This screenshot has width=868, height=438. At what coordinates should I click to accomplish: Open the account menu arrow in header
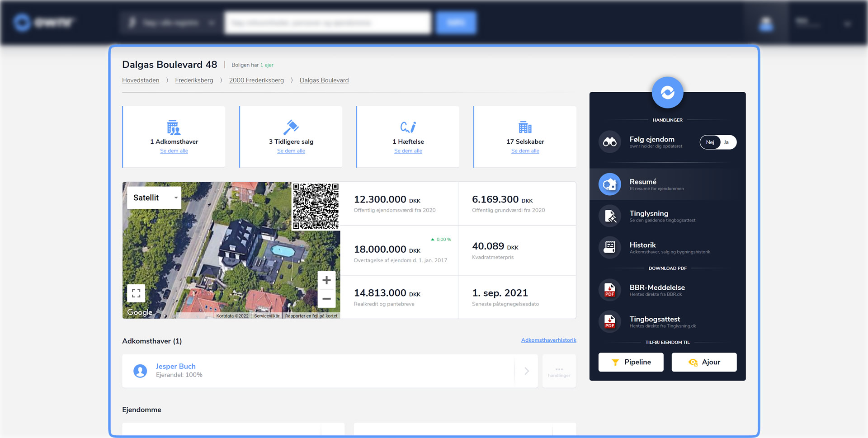point(848,24)
